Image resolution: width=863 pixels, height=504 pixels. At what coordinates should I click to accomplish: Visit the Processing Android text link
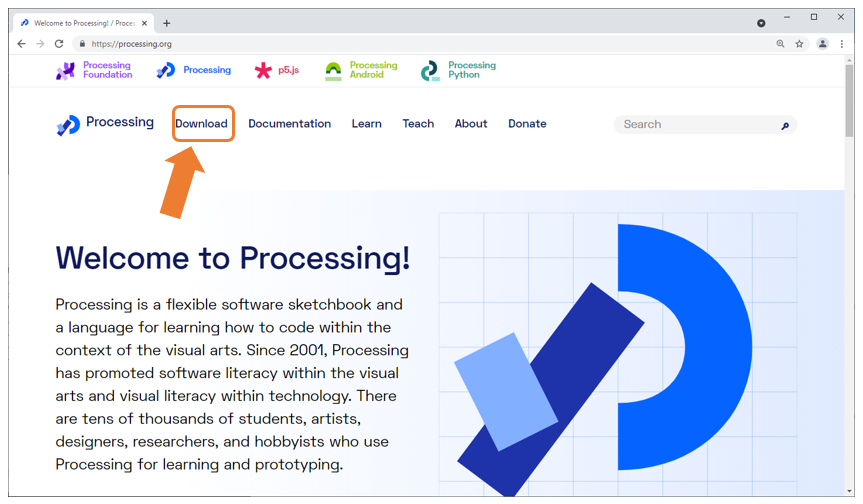373,70
